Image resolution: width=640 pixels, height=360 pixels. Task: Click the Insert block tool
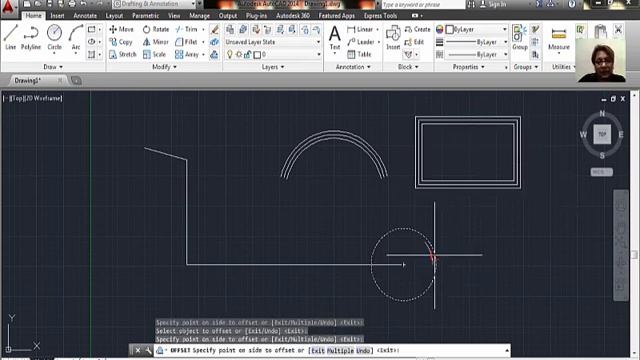coord(393,38)
